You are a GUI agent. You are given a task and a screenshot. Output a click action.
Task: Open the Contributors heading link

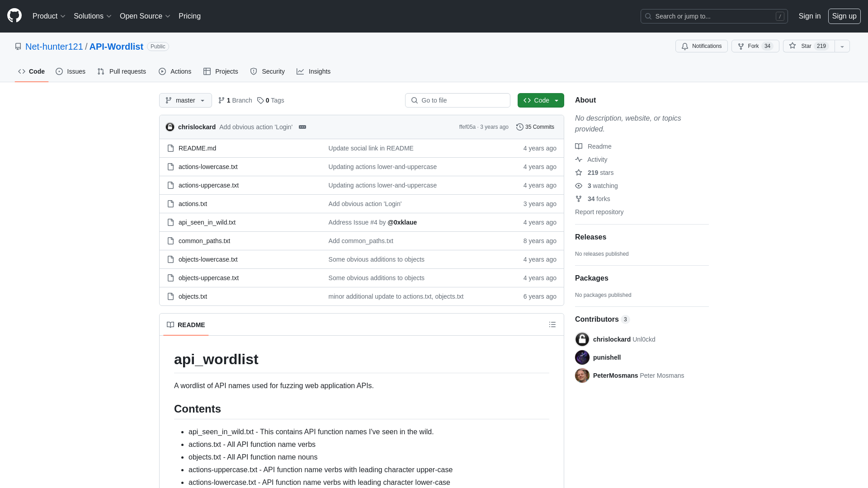coord(602,319)
